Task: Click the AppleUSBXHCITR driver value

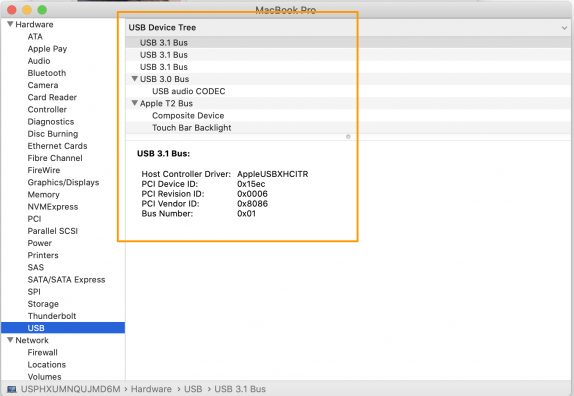Action: tap(273, 174)
